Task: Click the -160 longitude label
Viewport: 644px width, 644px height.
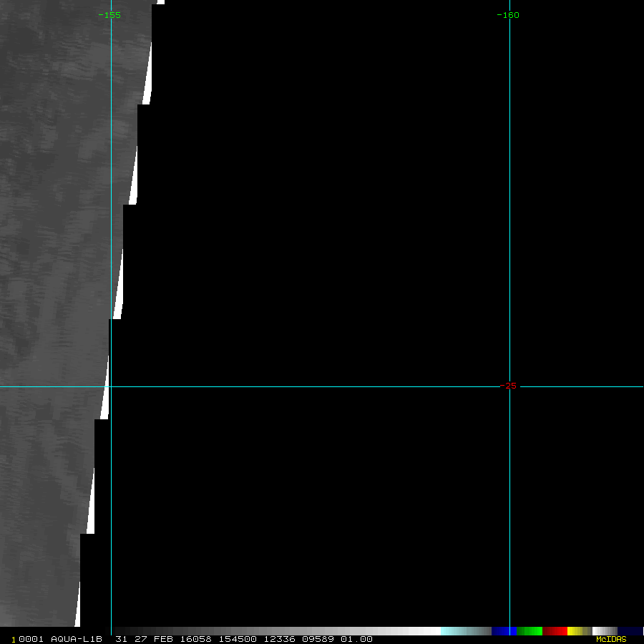Action: point(508,15)
